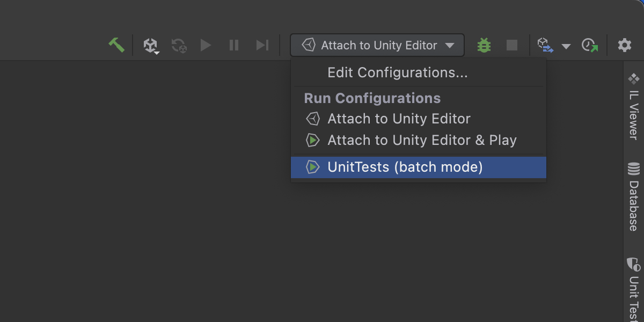Collapse the run configuration dropdown arrow

[450, 46]
